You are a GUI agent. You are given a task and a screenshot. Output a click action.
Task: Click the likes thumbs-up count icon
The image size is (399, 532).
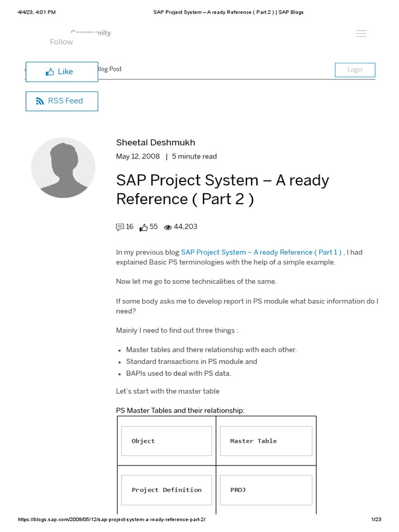click(144, 227)
